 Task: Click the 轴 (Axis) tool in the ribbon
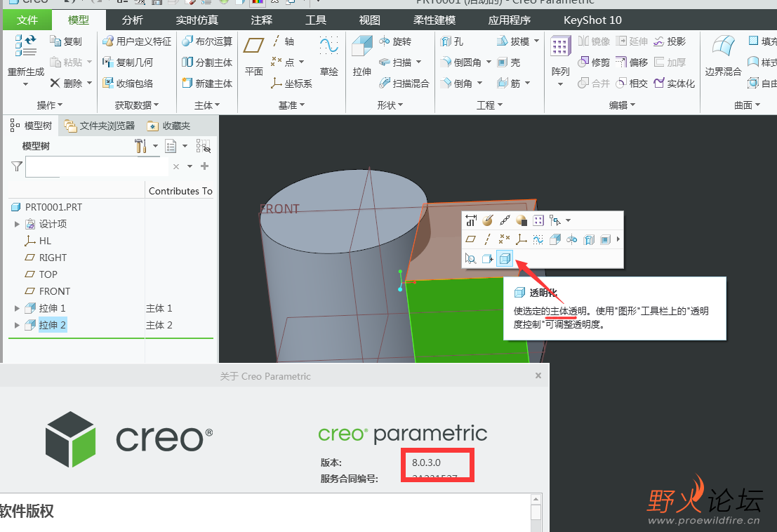(283, 41)
